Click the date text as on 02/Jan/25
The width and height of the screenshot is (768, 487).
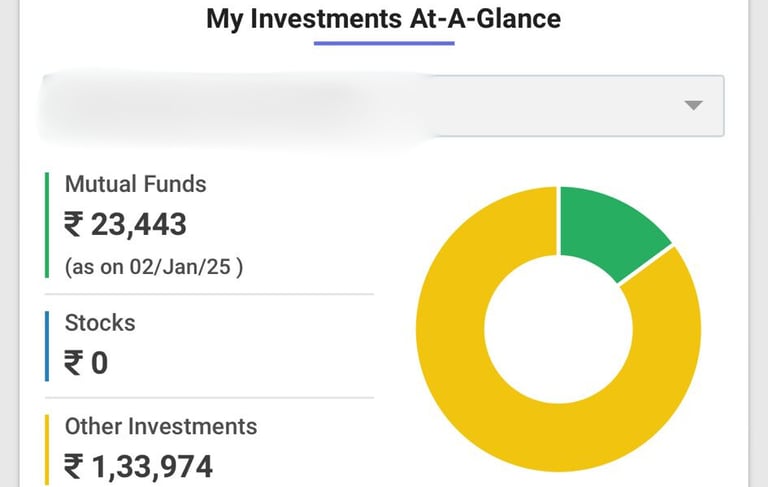(x=154, y=267)
